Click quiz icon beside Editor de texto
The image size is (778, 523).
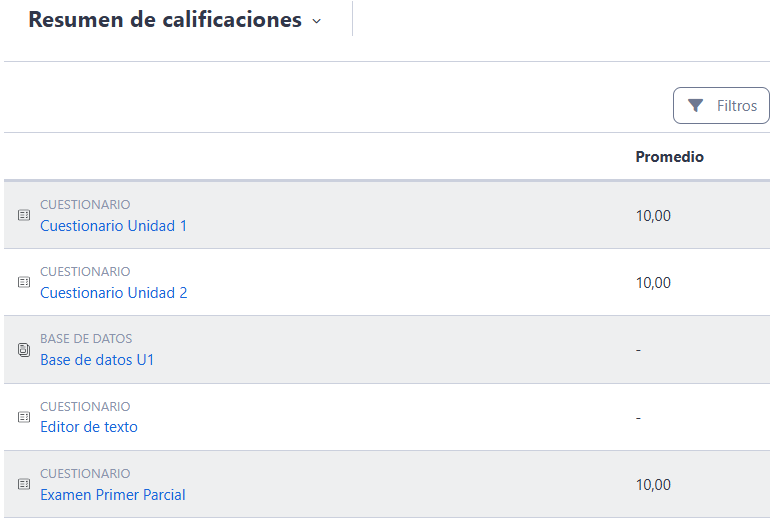[24, 417]
